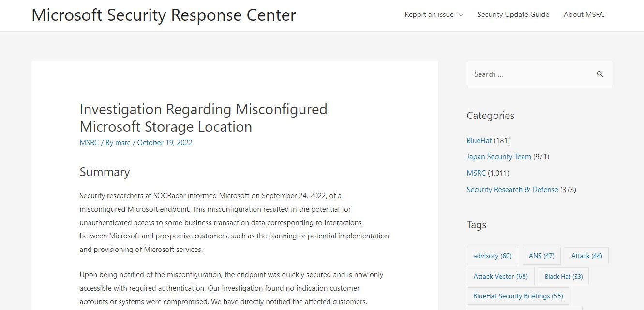Open the msrc author link

[123, 143]
